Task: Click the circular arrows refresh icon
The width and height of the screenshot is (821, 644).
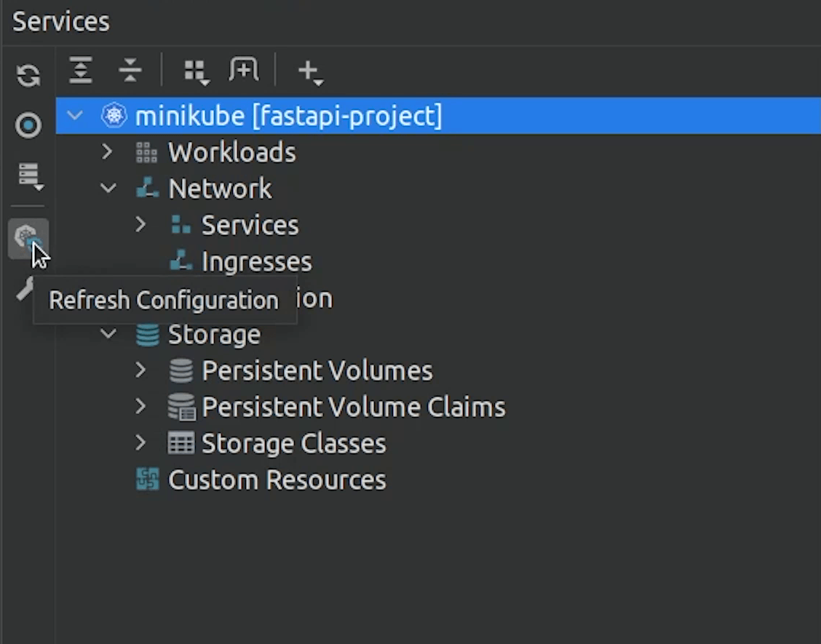Action: click(x=28, y=76)
